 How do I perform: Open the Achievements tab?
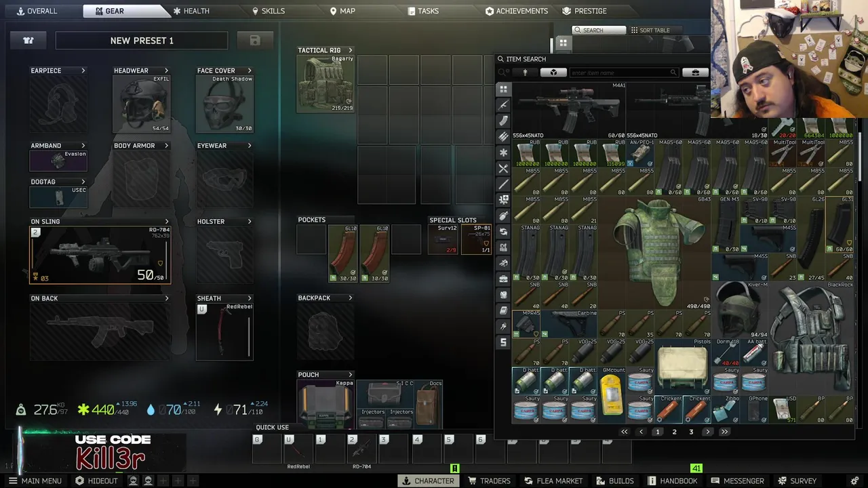[517, 11]
